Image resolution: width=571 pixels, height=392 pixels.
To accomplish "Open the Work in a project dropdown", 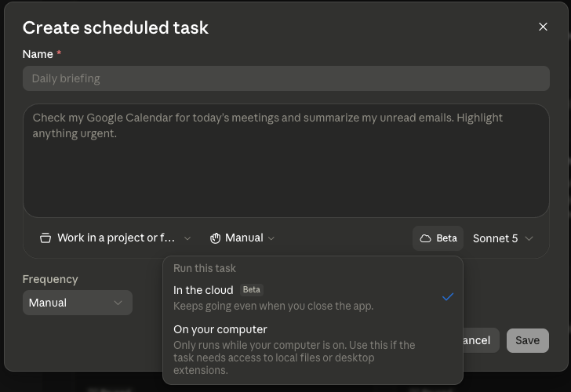I will [115, 238].
